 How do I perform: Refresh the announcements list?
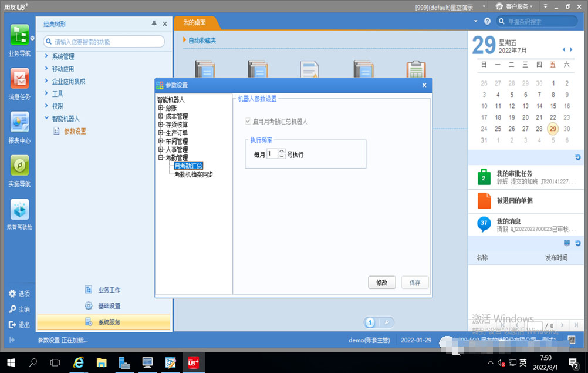click(578, 243)
